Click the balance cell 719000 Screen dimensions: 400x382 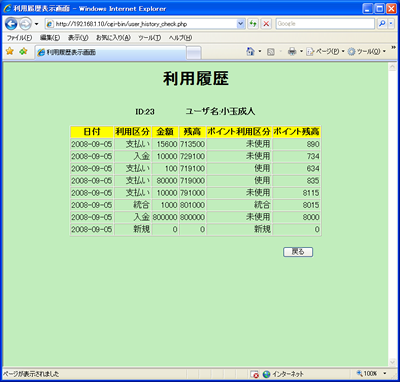point(193,181)
